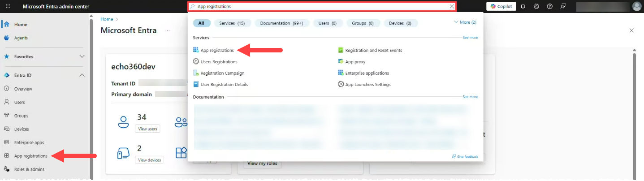Open Enterprise applications search result
Viewport: 644px width, 181px height.
click(x=367, y=73)
